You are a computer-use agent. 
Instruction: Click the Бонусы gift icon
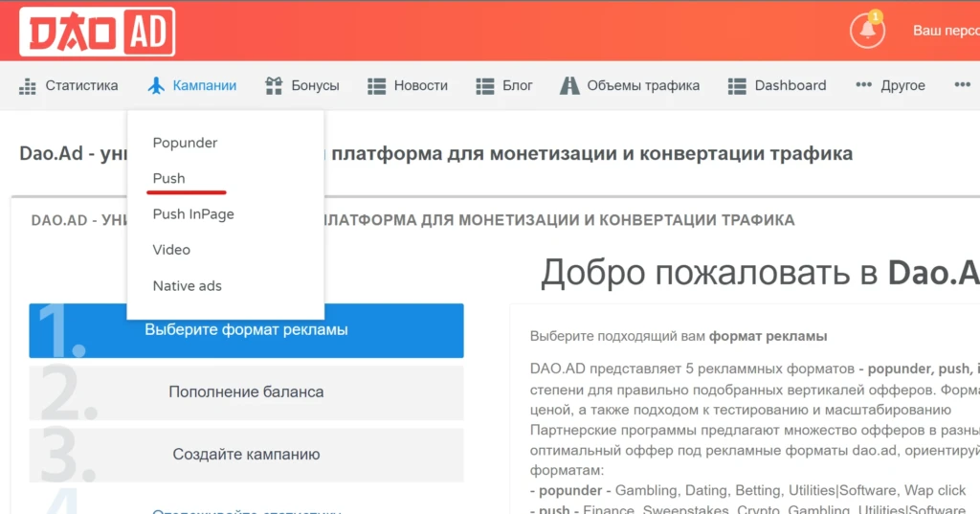click(274, 86)
